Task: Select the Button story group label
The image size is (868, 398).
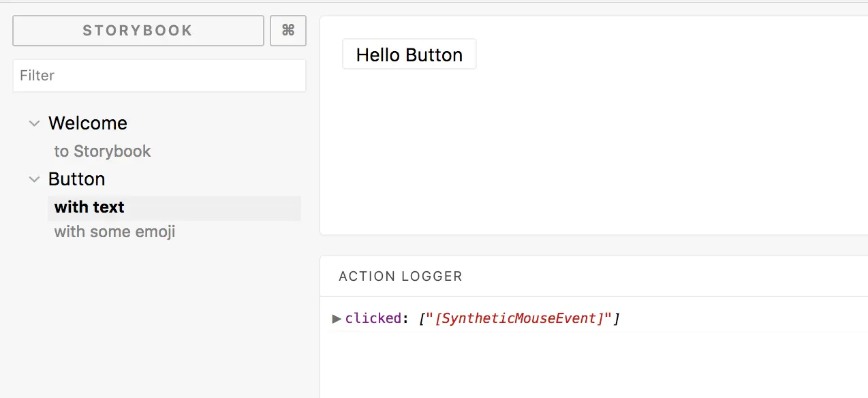Action: 76,179
